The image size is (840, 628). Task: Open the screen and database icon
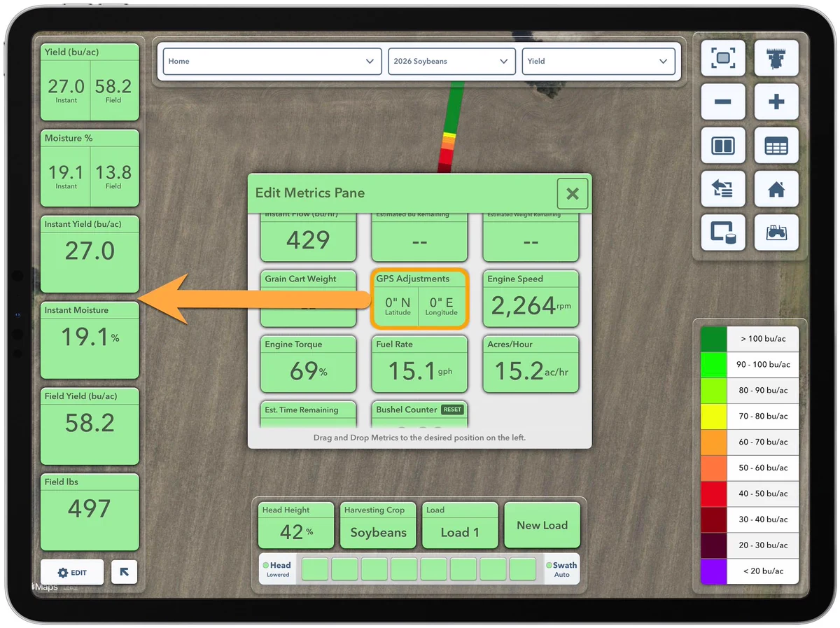coord(722,232)
